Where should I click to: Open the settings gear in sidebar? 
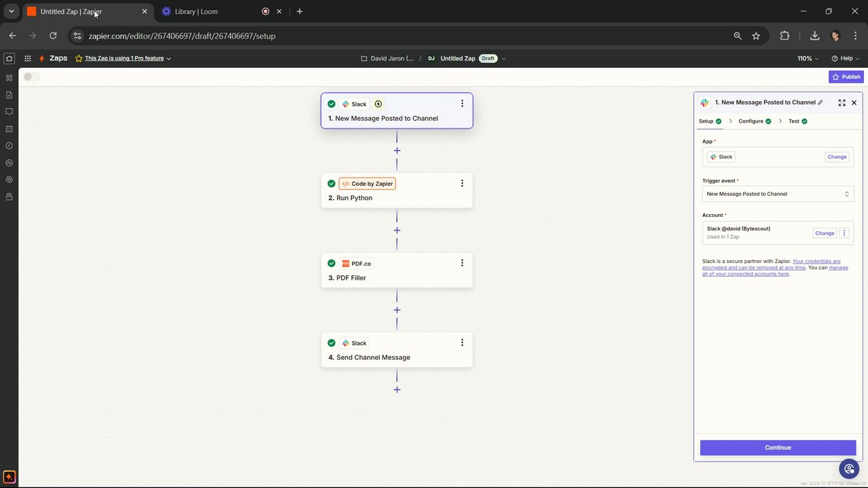pos(9,180)
